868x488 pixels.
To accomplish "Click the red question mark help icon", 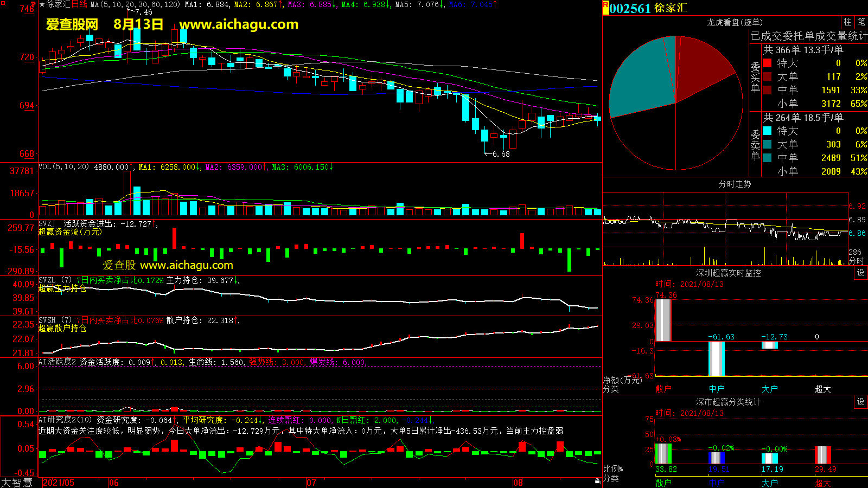I will [34, 3].
